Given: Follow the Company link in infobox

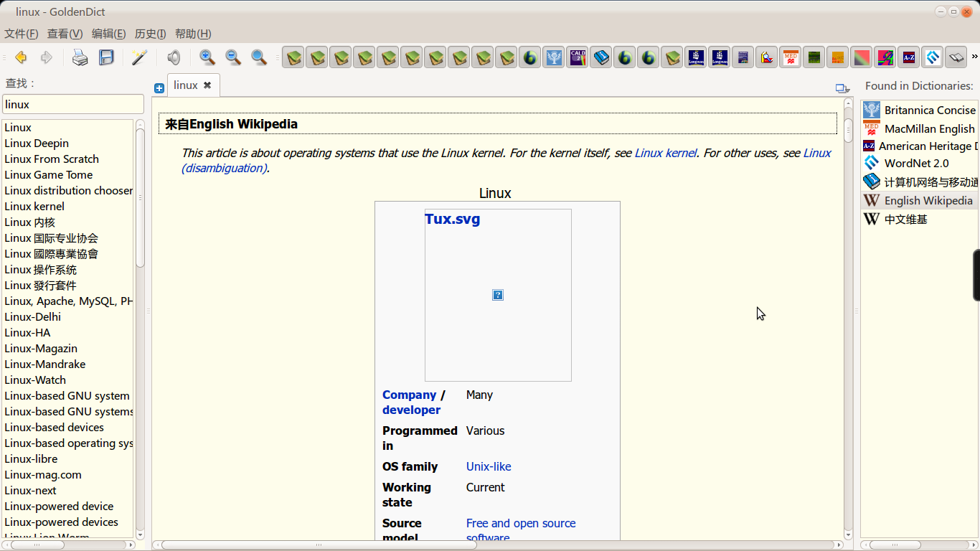Looking at the screenshot, I should 409,395.
